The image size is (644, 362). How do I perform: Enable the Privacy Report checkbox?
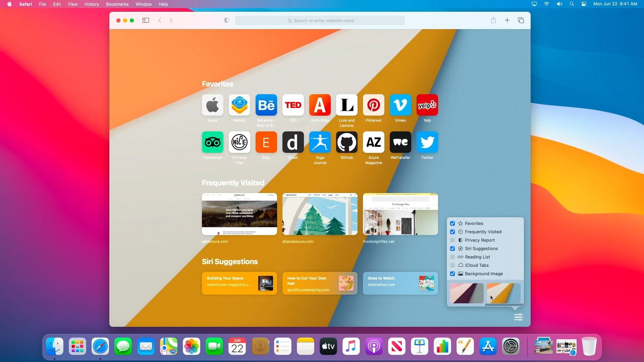[452, 240]
